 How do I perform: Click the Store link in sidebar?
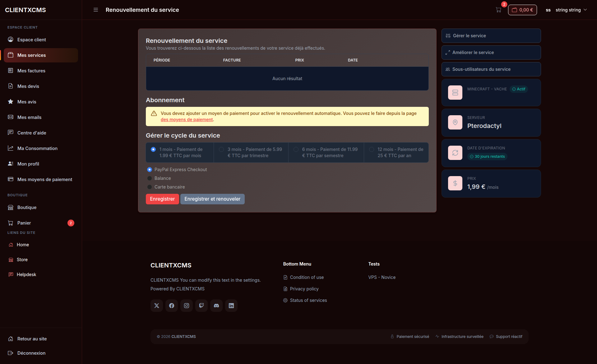point(22,260)
